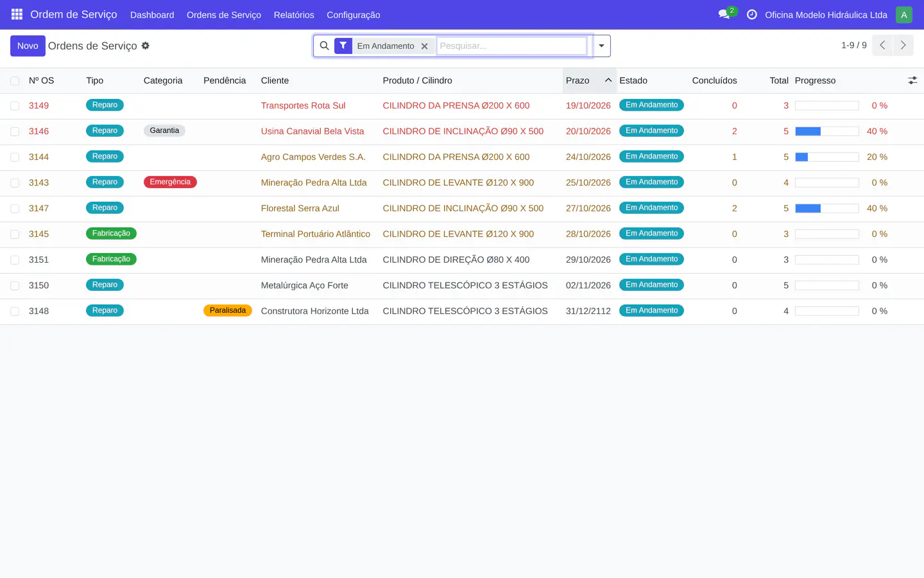Click the progress bar of order 3144

coord(827,157)
